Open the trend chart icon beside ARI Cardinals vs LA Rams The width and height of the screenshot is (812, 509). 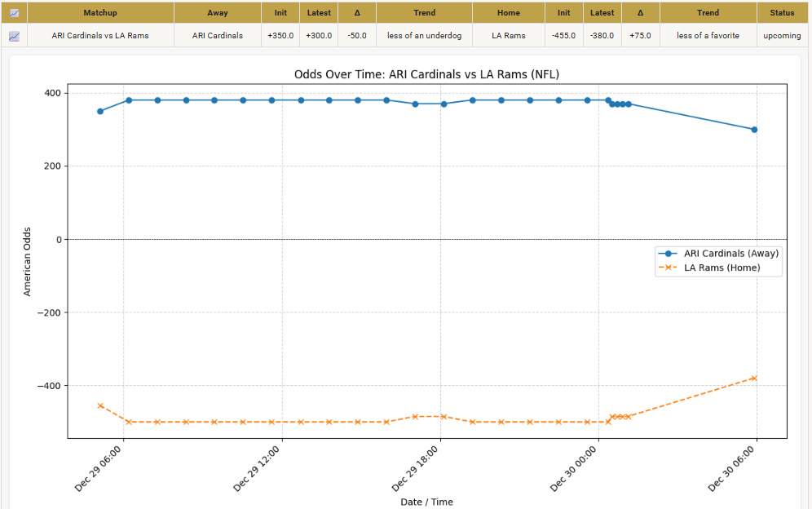[x=13, y=35]
